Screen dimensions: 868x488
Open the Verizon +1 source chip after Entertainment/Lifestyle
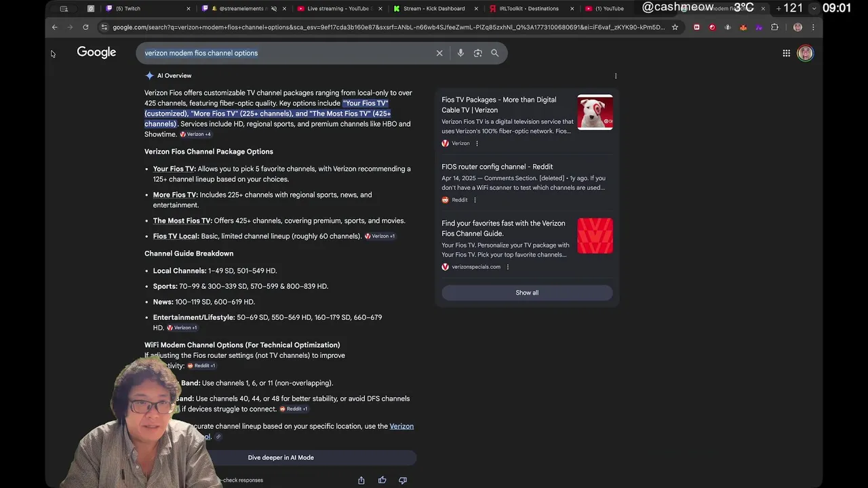pyautogui.click(x=182, y=328)
